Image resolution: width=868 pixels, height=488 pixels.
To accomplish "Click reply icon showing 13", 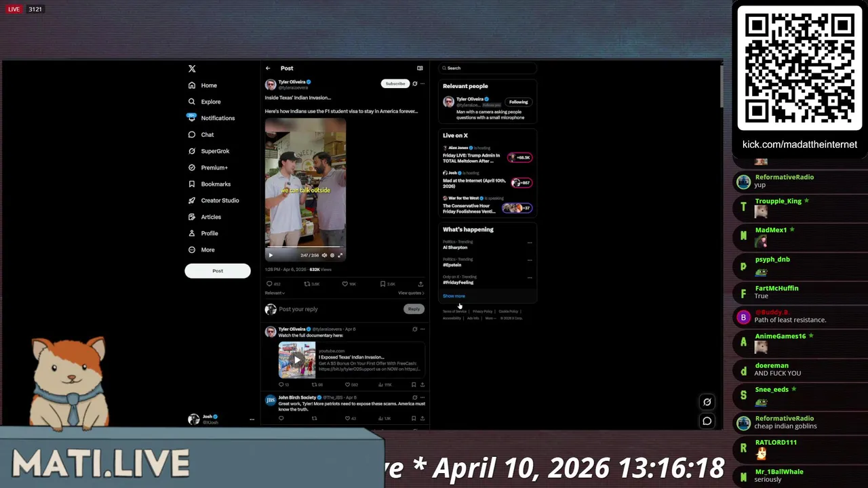I will click(x=281, y=385).
